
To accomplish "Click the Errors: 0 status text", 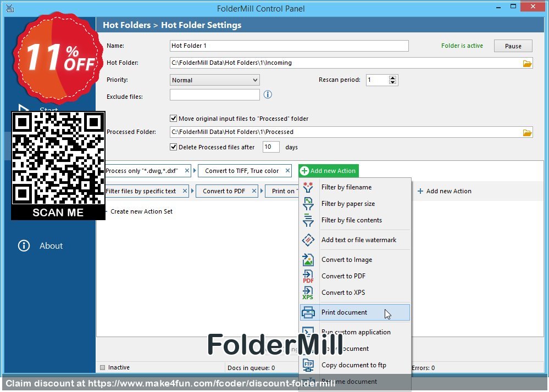I will tap(423, 368).
